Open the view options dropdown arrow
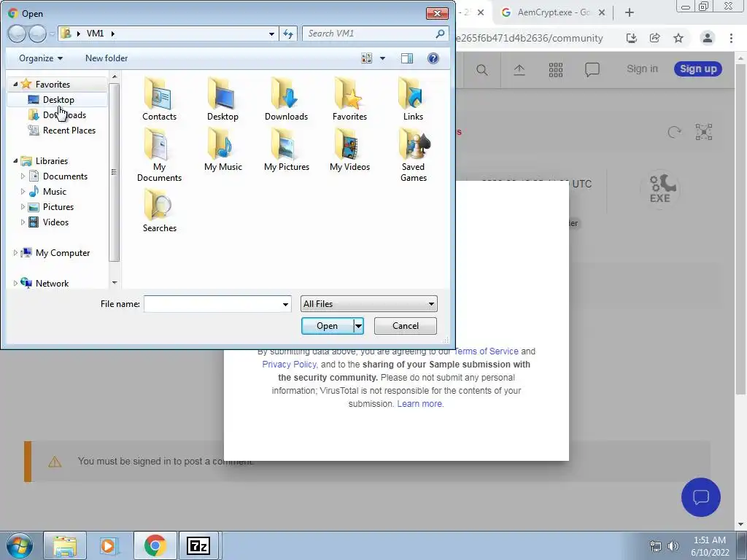 [382, 58]
